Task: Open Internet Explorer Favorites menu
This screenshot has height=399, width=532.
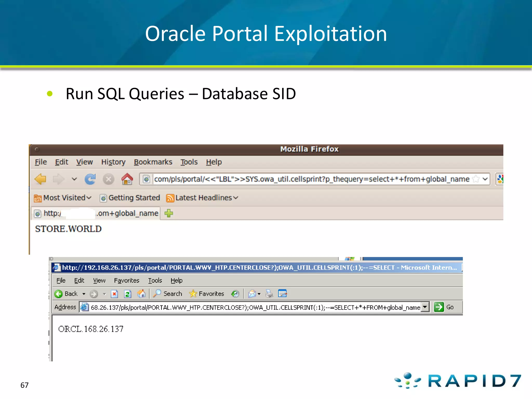Action: 127,281
